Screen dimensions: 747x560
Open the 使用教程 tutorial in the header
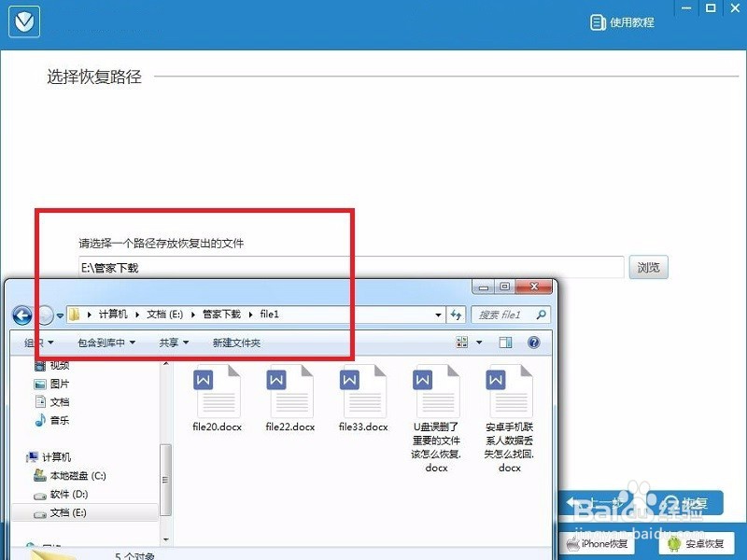(624, 21)
